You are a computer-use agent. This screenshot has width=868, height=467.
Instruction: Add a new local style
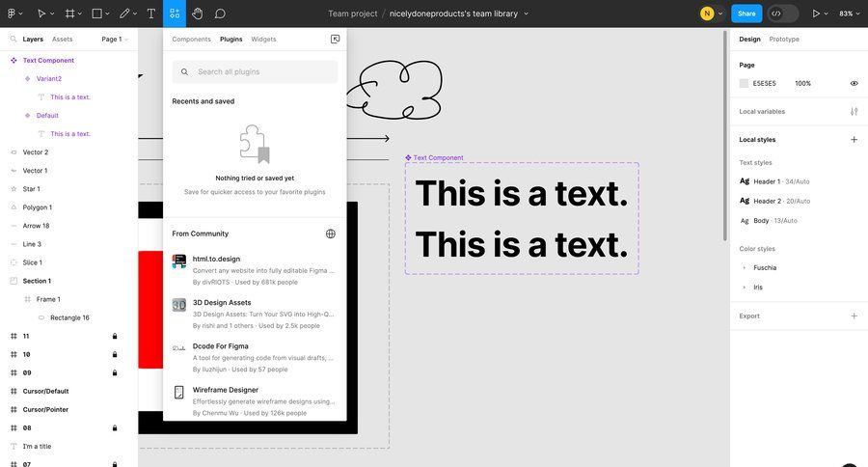(x=854, y=140)
